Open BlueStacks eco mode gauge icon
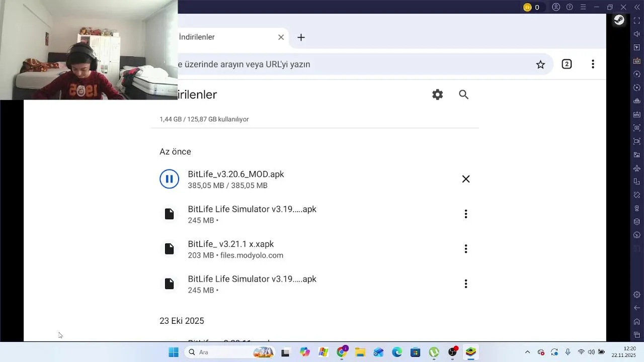644x362 pixels. click(637, 235)
